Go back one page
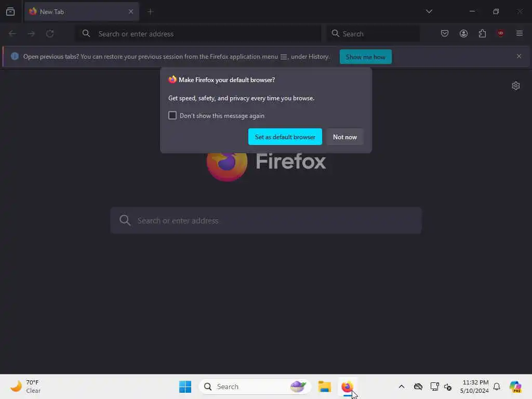 pyautogui.click(x=12, y=34)
